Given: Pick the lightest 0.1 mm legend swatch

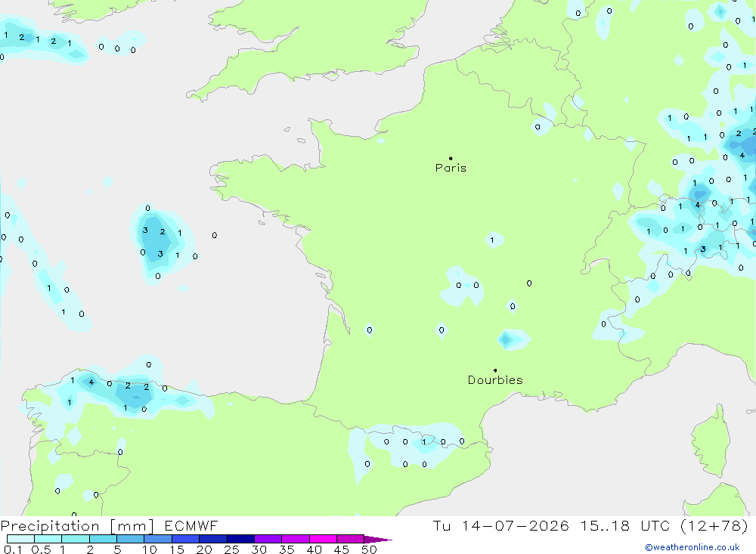Looking at the screenshot, I should [20, 539].
